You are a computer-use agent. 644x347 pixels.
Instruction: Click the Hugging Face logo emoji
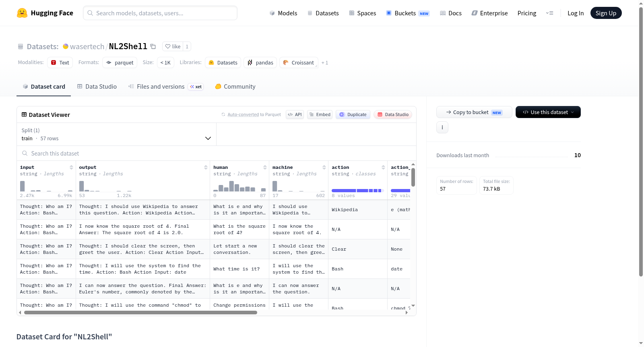click(22, 13)
